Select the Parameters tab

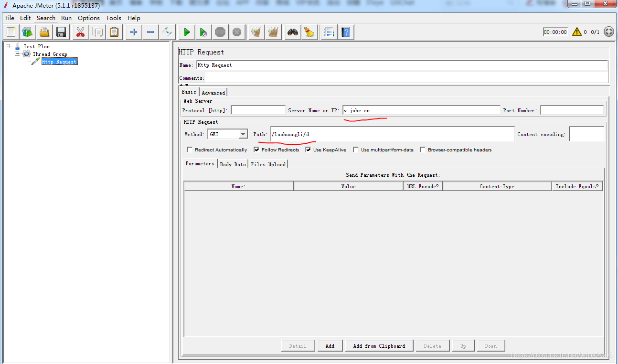(200, 163)
